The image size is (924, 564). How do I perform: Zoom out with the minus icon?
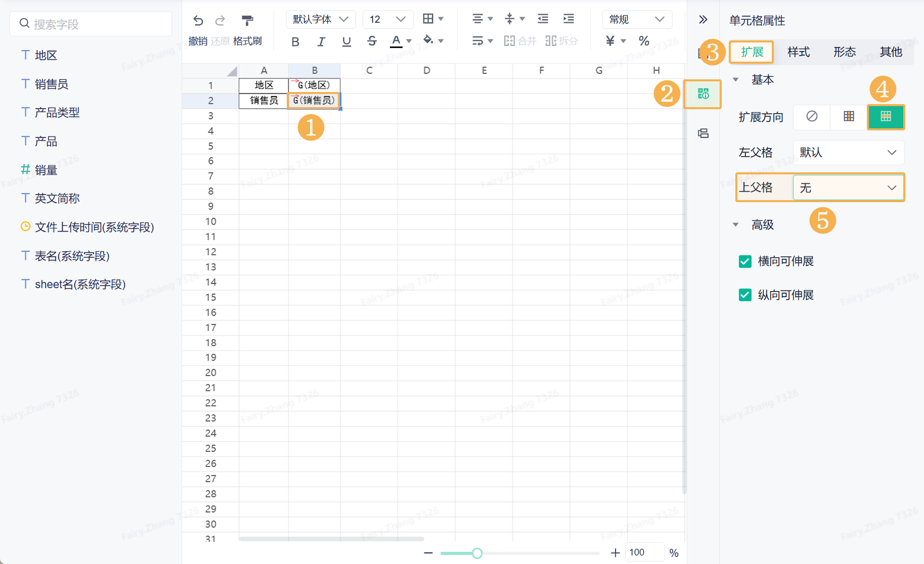pyautogui.click(x=428, y=553)
